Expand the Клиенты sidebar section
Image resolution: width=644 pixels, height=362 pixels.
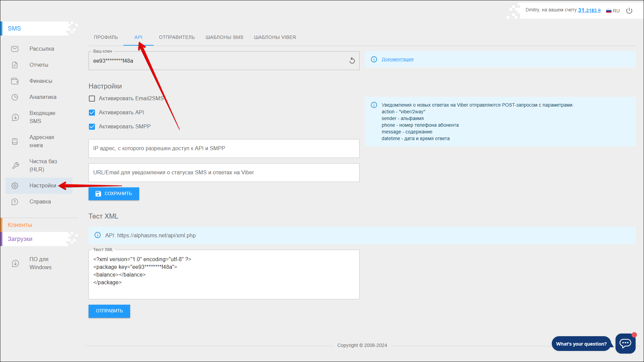(20, 225)
